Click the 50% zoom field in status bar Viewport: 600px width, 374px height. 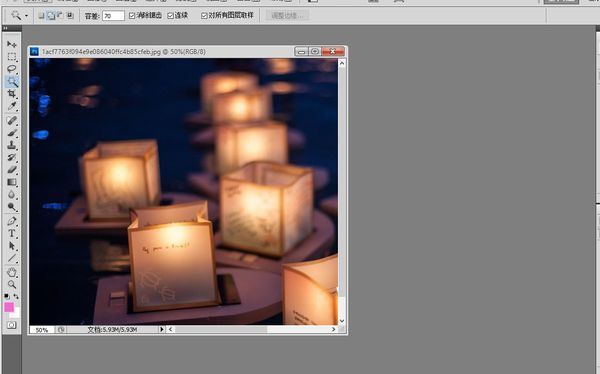point(42,330)
